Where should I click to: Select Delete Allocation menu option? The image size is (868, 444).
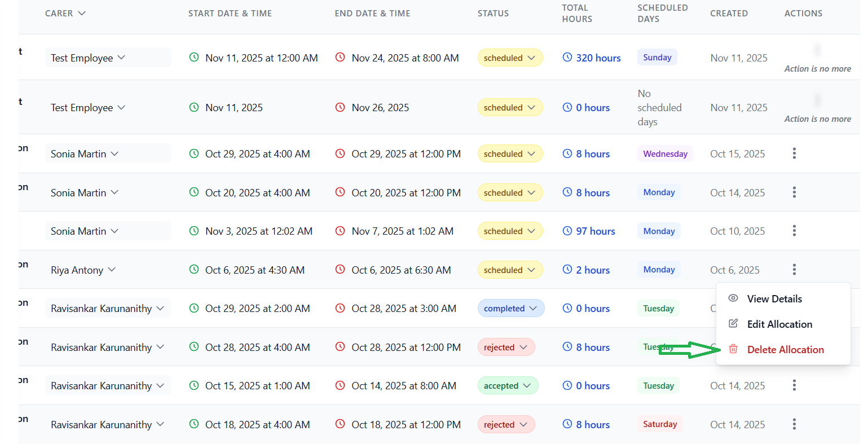tap(785, 350)
